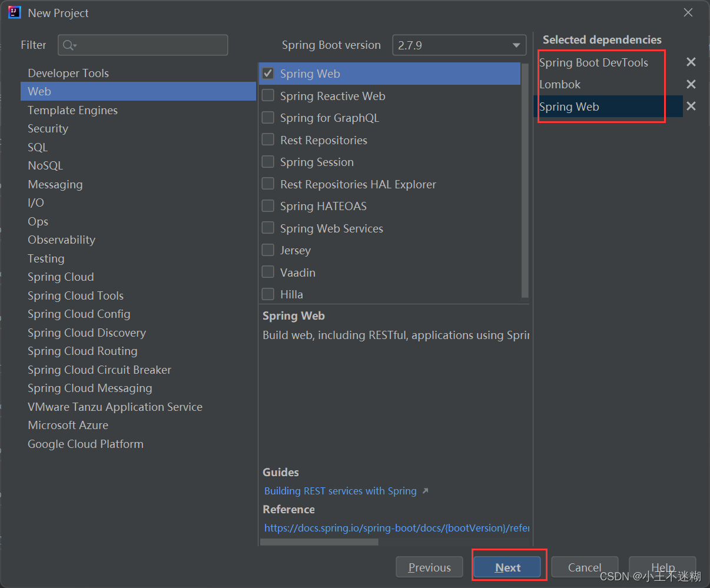Open the Building REST services with Spring guide

coord(340,491)
